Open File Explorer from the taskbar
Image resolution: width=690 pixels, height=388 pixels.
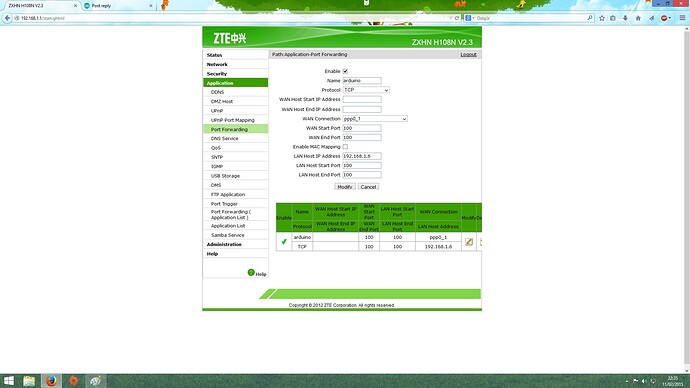[29, 381]
